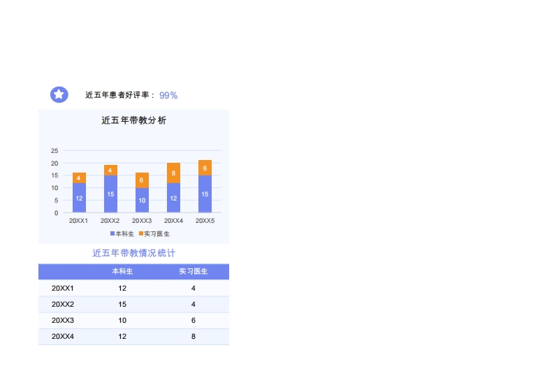Select 本科生 value 15 in table row 20XX2
Screen dimensions: 554x392
pos(122,305)
